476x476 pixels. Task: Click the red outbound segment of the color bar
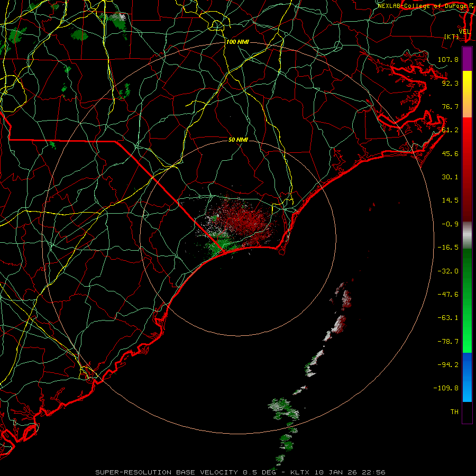click(467, 169)
